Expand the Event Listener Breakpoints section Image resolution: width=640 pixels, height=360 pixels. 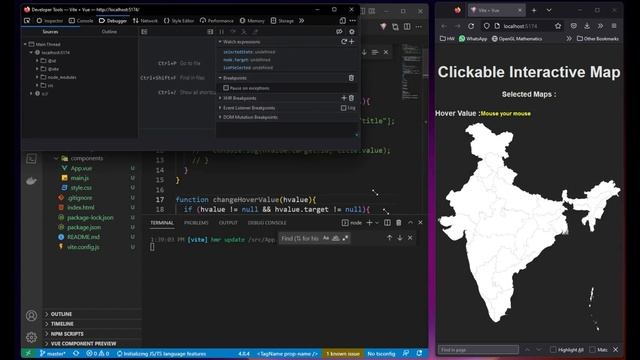pos(220,108)
